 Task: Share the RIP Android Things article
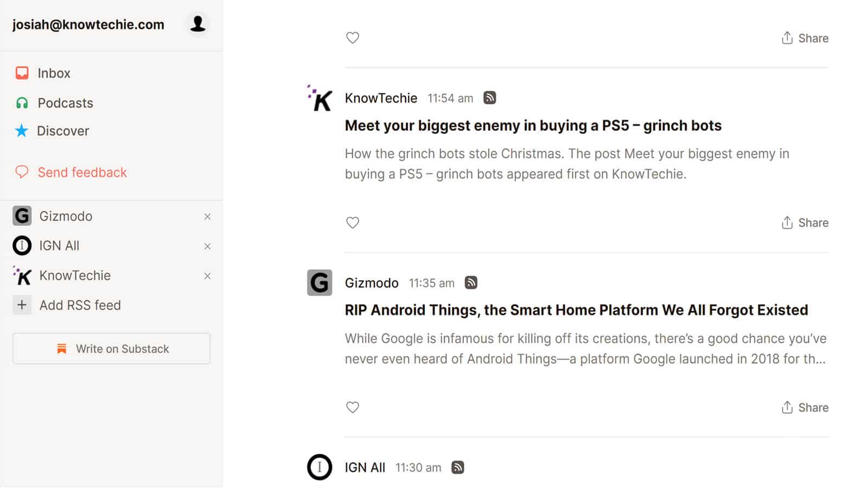805,407
